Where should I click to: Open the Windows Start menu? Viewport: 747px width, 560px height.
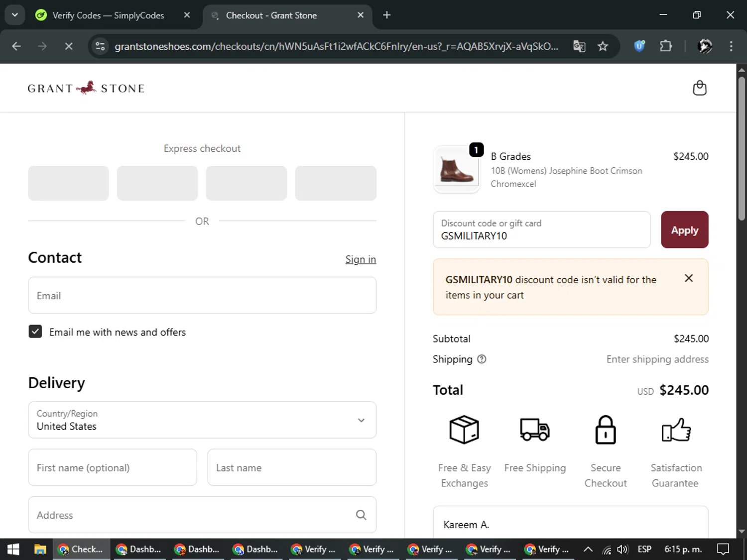(13, 549)
